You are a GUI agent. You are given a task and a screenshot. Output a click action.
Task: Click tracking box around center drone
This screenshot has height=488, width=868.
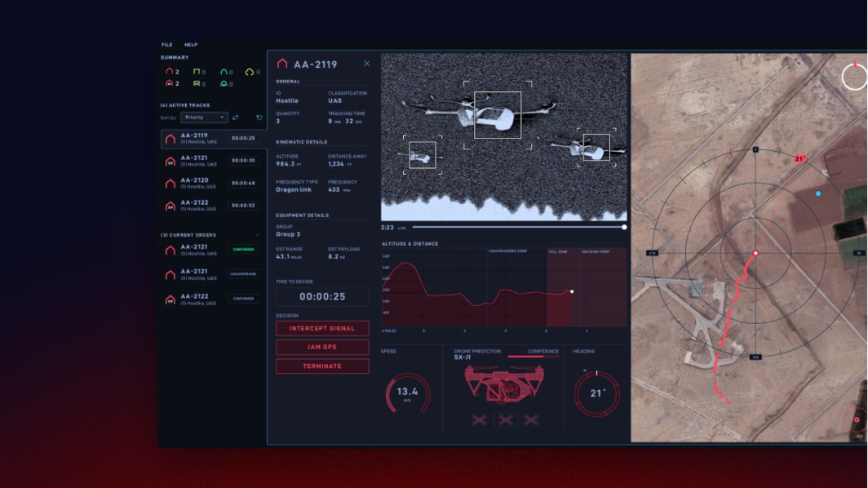pos(497,115)
